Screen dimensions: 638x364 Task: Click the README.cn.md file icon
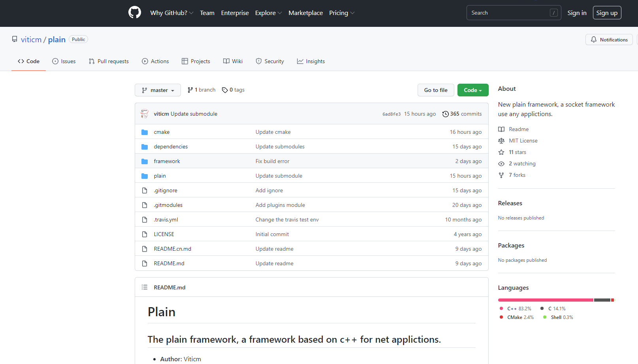pos(145,249)
